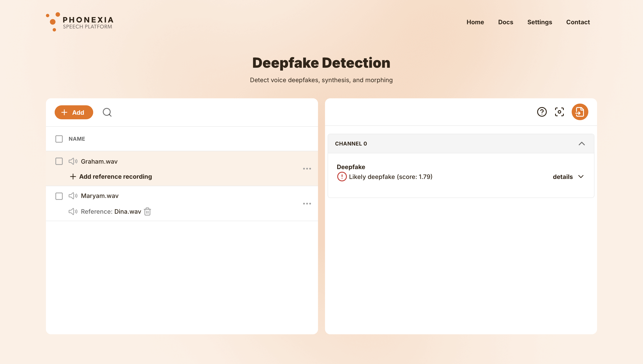The image size is (643, 364).
Task: Play the Maryam.wav audio preview
Action: click(73, 196)
